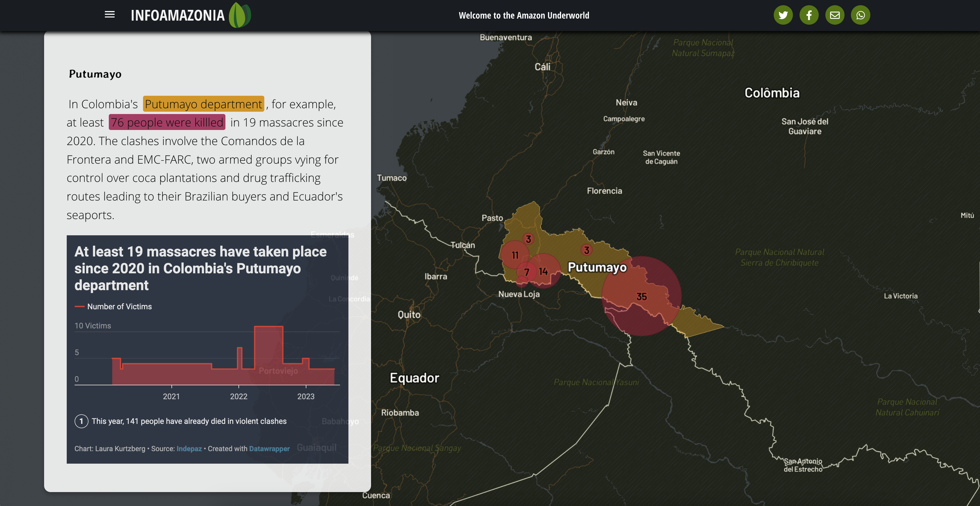The height and width of the screenshot is (506, 980).
Task: Click the INFOAMAZONIA site title
Action: click(x=178, y=16)
